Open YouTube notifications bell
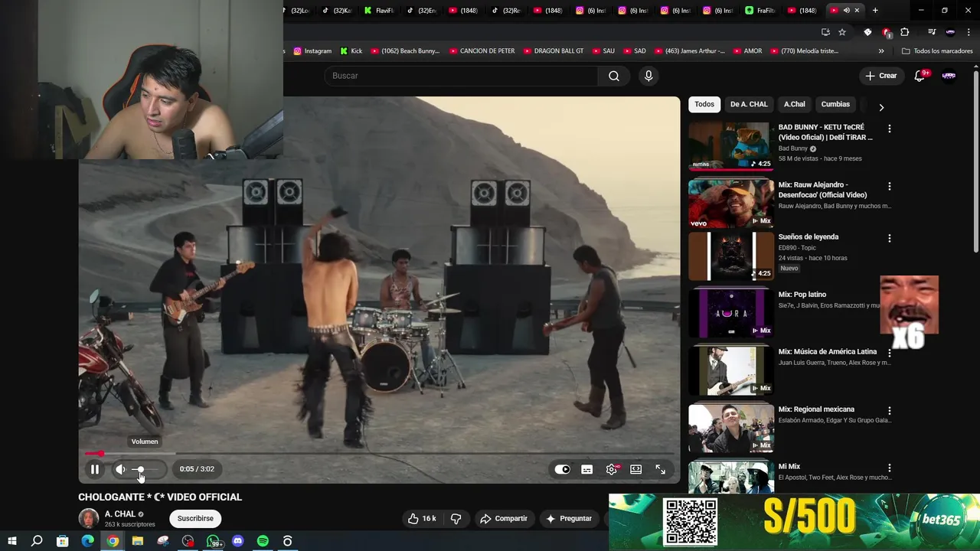 click(920, 76)
